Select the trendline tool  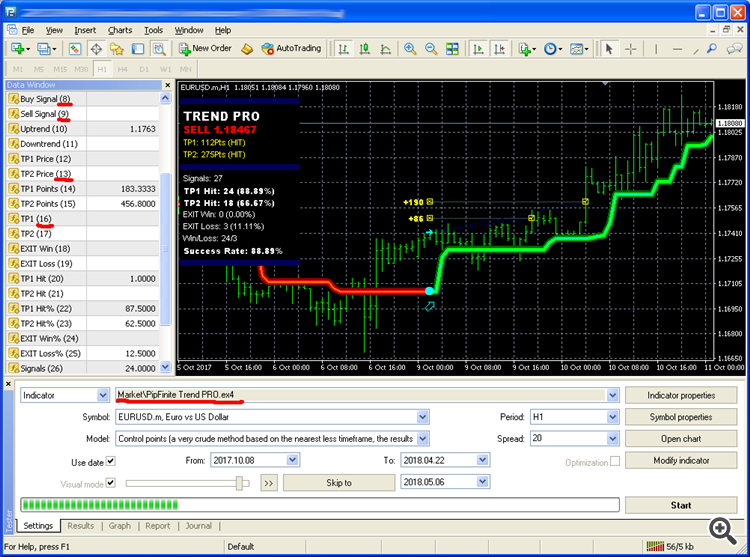(x=696, y=49)
